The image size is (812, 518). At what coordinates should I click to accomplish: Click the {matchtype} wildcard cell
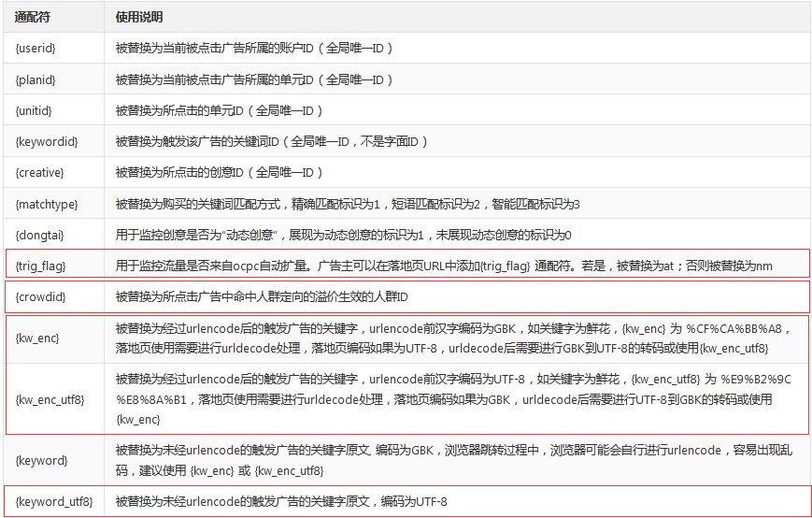pyautogui.click(x=47, y=204)
